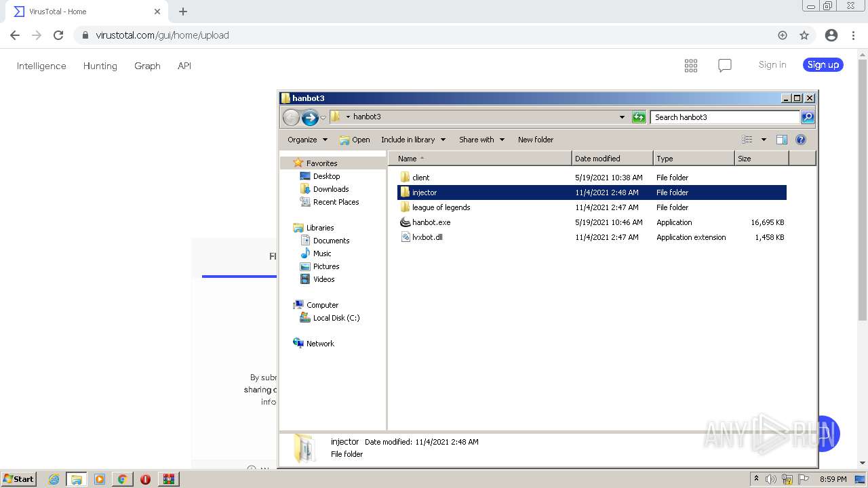868x488 pixels.
Task: Open the Music library
Action: click(x=322, y=253)
